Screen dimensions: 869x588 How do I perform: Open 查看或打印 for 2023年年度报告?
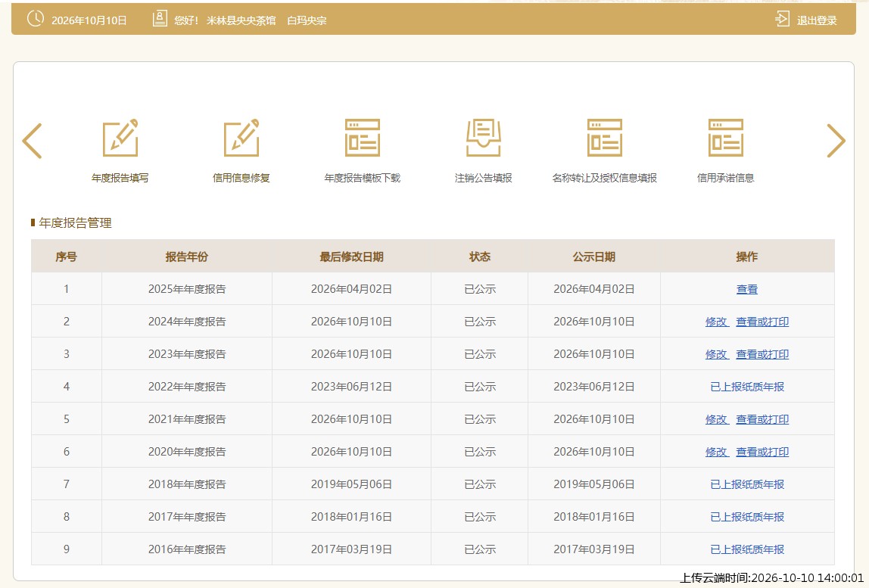pyautogui.click(x=762, y=354)
